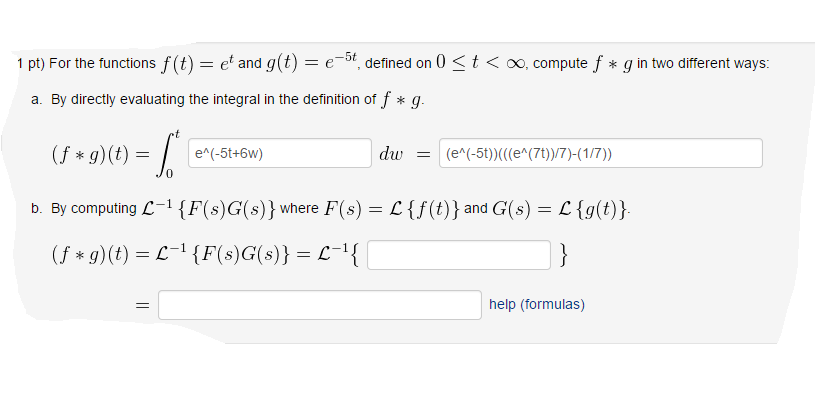Focus the part a result answer field

(601, 154)
